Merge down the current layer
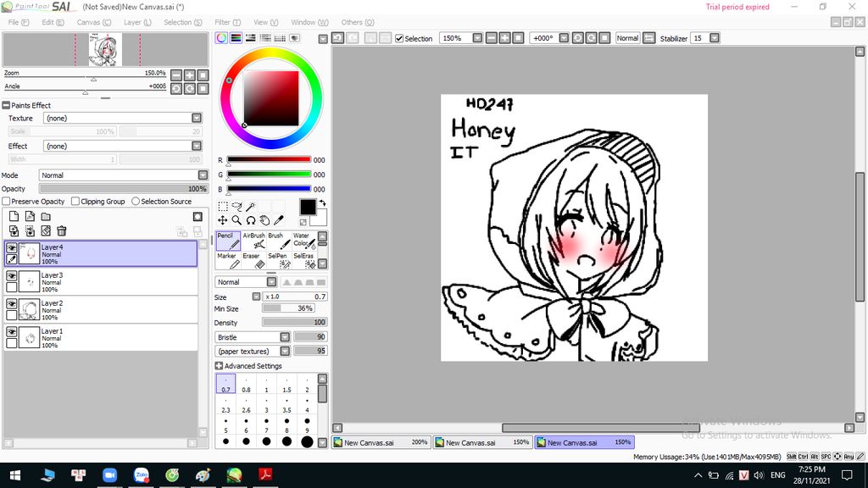This screenshot has height=488, width=868. coord(30,230)
